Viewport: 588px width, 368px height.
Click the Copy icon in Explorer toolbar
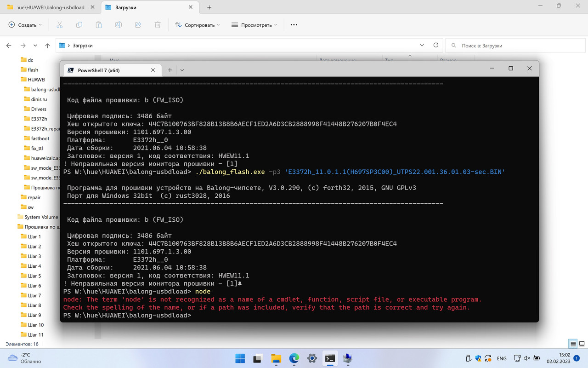(x=79, y=25)
